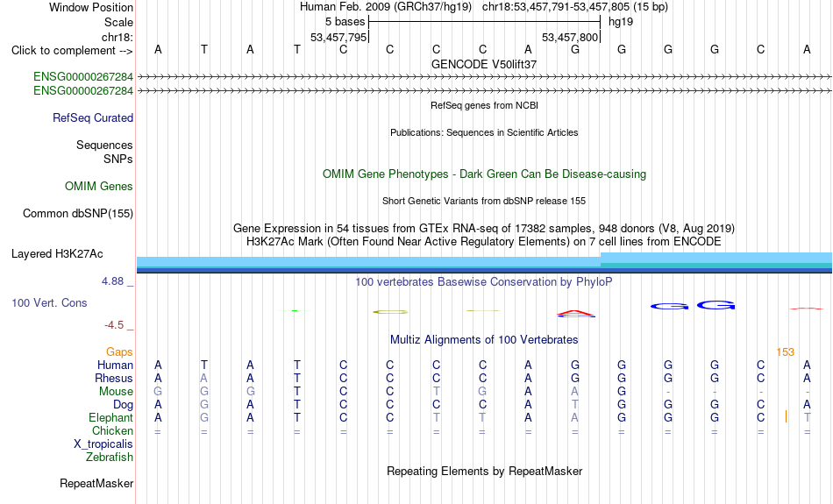Click the Dog species label

click(x=123, y=405)
